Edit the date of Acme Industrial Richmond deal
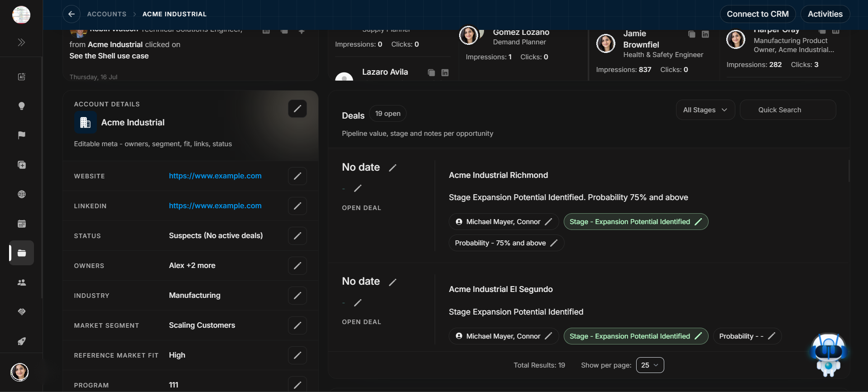The image size is (868, 392). point(393,168)
